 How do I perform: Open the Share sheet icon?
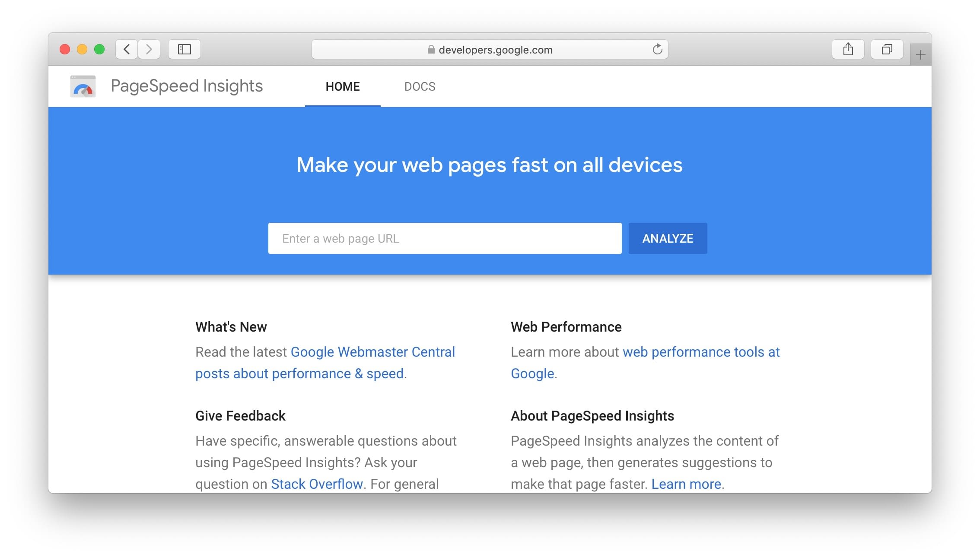pyautogui.click(x=848, y=49)
